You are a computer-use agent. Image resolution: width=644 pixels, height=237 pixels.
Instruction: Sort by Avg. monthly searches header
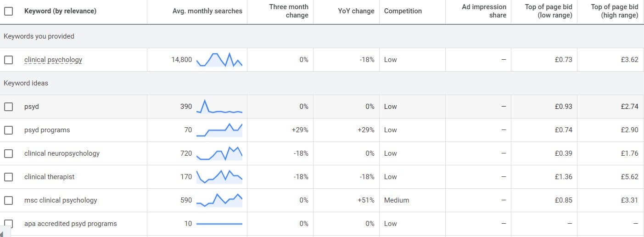[207, 11]
